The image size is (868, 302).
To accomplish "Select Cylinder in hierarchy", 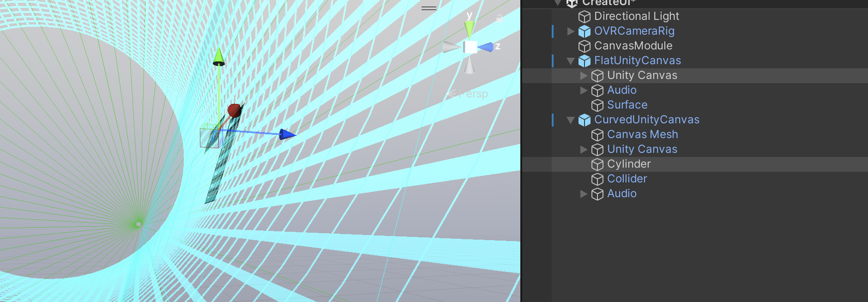I will click(629, 164).
